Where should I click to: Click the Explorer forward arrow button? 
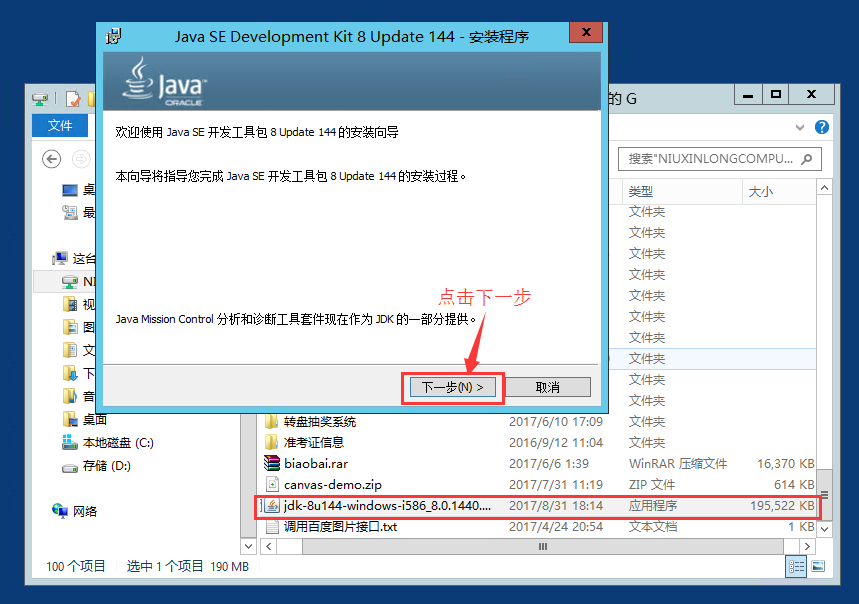click(81, 159)
